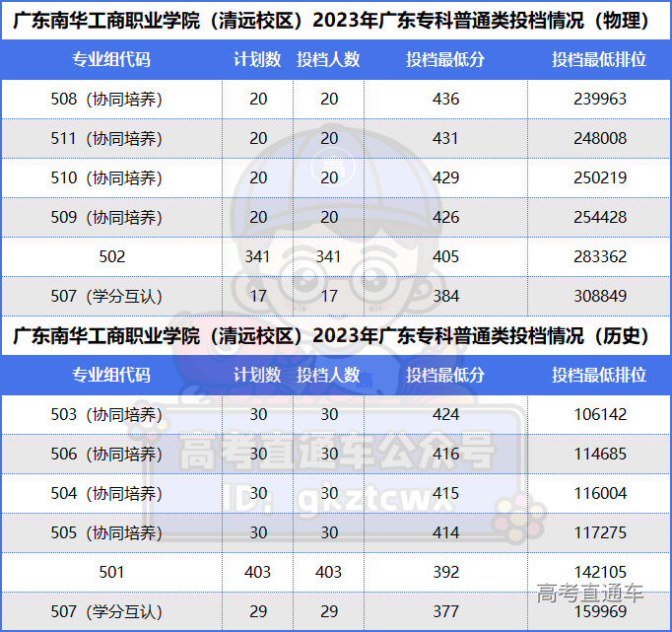Click 投档最低排位 header in the History table
This screenshot has width=672, height=632.
pyautogui.click(x=599, y=376)
